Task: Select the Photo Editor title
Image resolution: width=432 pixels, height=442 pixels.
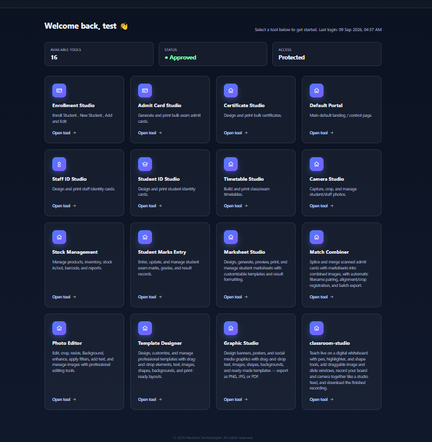Action: 67,343
